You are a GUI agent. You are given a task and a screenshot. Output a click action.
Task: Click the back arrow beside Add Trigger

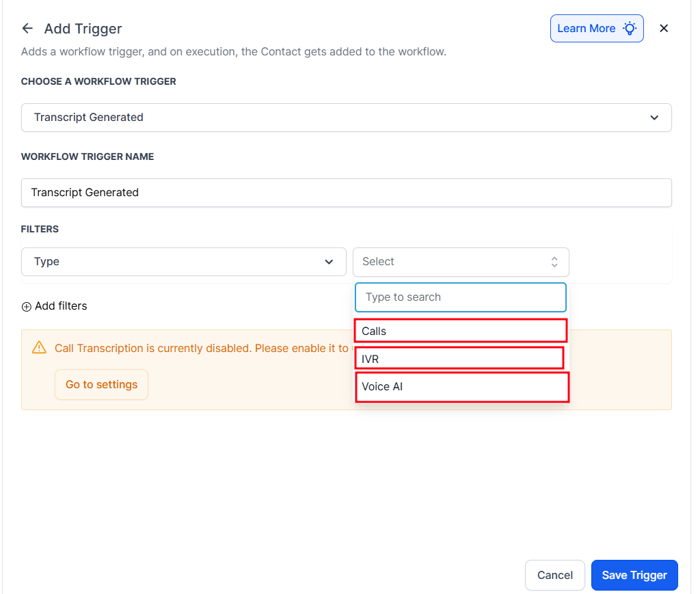[x=27, y=29]
